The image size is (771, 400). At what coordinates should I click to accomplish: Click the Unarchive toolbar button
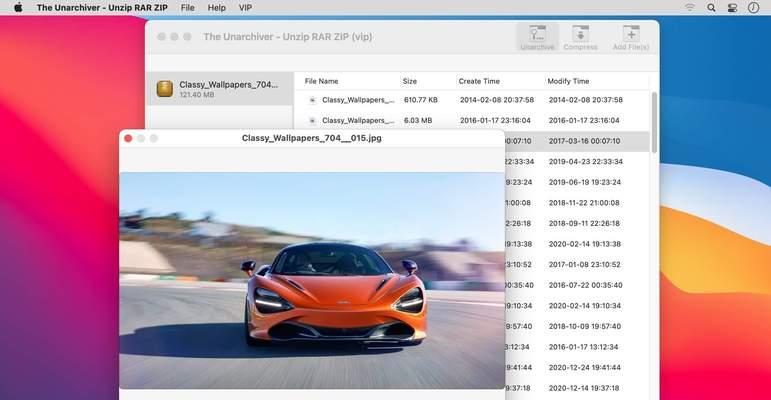click(x=537, y=37)
